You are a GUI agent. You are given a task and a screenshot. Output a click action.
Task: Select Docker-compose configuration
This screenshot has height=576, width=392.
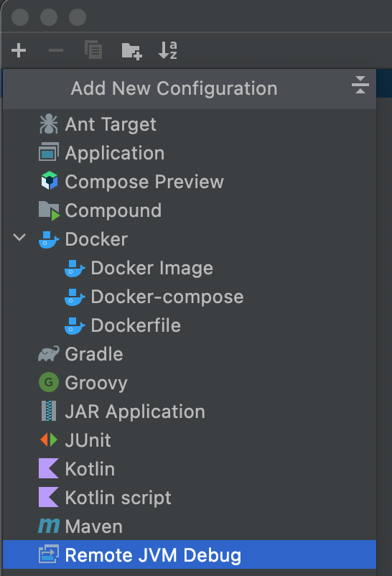[167, 297]
